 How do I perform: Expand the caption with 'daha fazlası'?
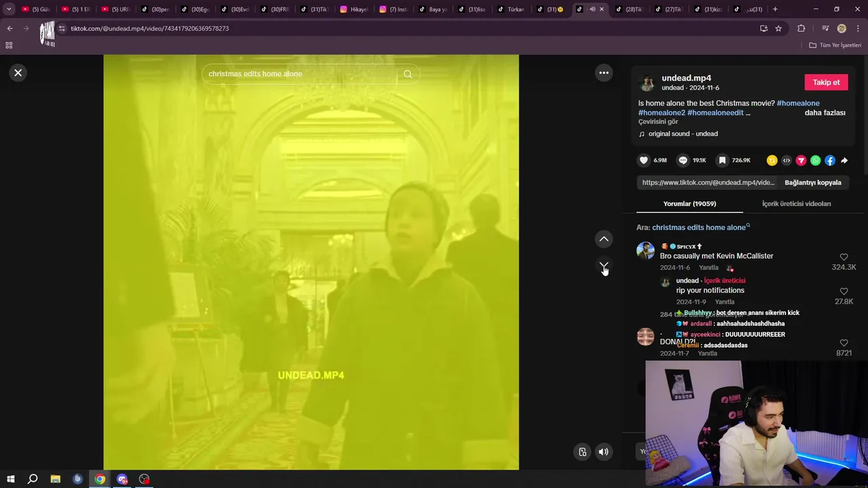click(825, 113)
